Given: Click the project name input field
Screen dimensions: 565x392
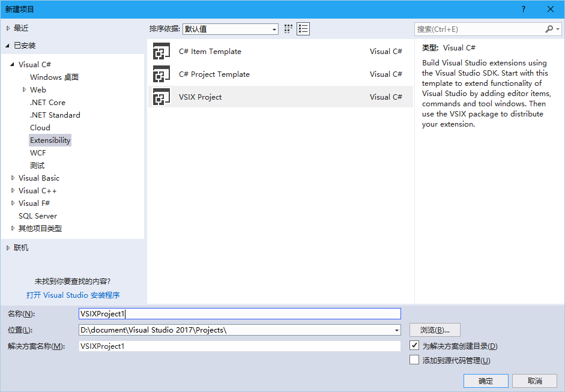Looking at the screenshot, I should point(240,313).
